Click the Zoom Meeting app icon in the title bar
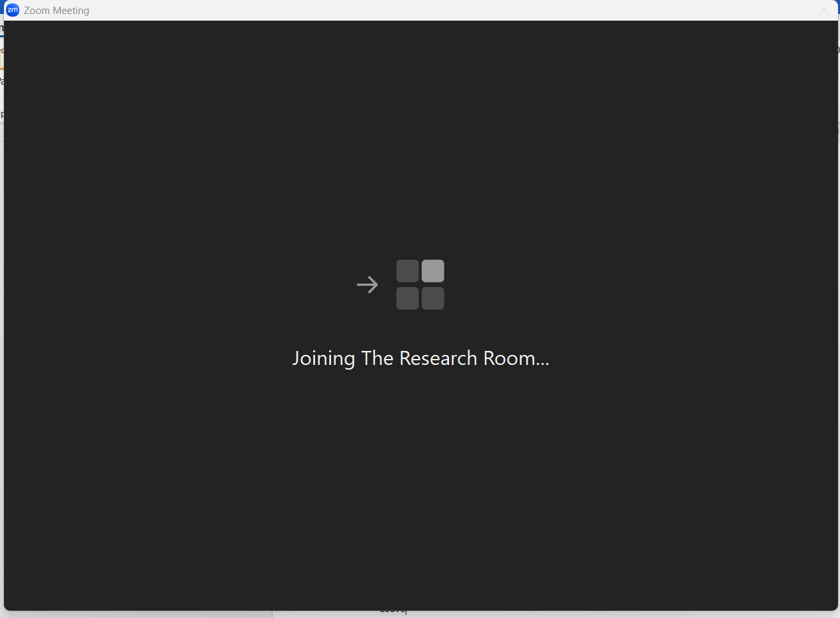 pos(12,10)
